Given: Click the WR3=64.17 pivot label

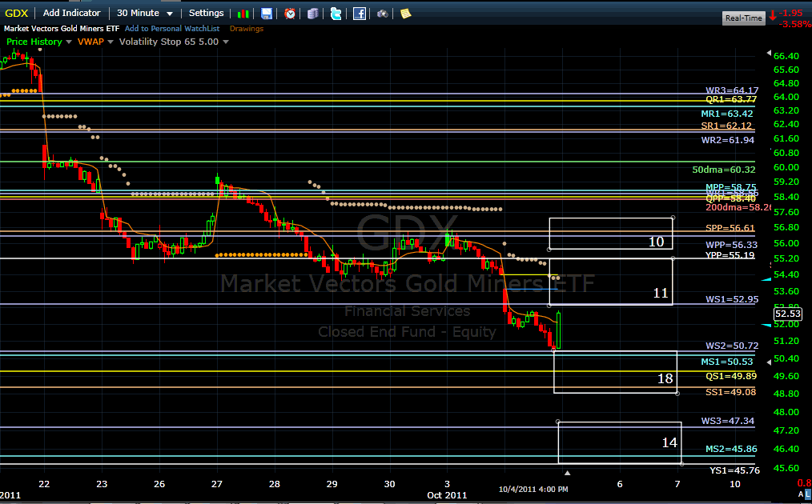Looking at the screenshot, I should pyautogui.click(x=732, y=90).
